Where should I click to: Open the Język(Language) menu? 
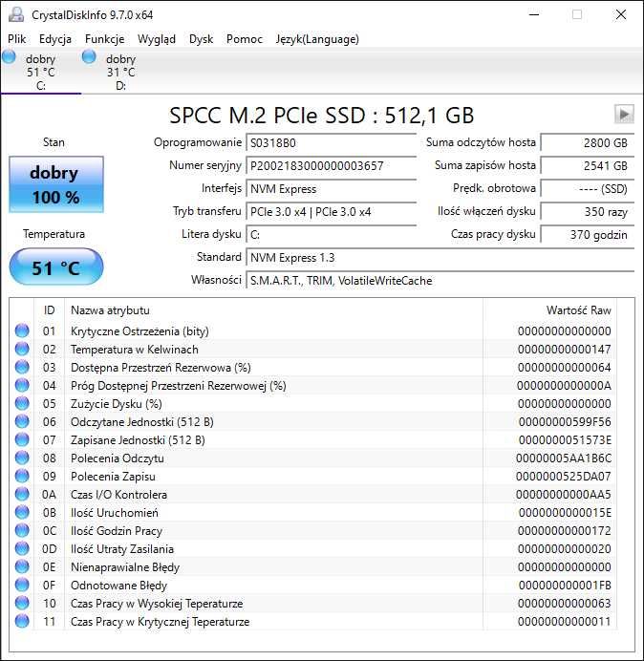coord(317,39)
